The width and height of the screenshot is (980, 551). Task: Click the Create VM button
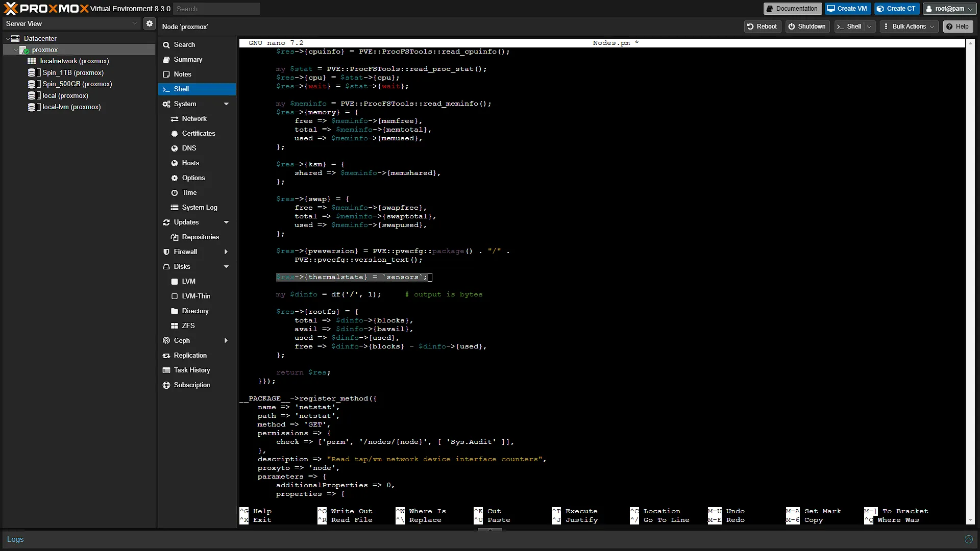pos(847,9)
